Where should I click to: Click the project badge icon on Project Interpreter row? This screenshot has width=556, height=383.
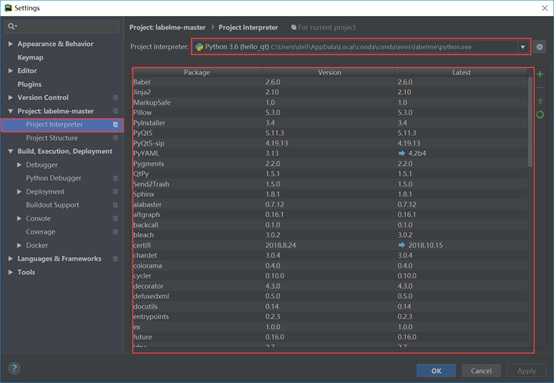pyautogui.click(x=115, y=124)
